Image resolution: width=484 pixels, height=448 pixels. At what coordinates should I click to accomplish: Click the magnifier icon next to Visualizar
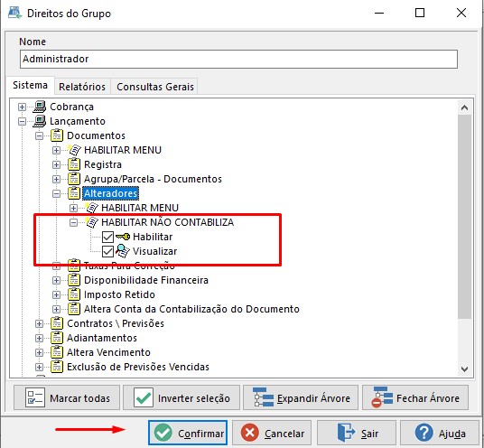pos(123,251)
